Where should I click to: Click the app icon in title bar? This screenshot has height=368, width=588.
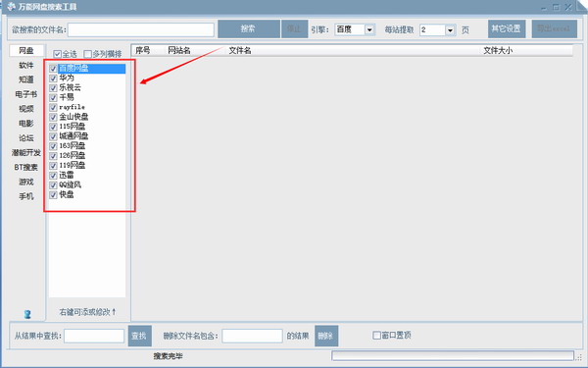[11, 7]
